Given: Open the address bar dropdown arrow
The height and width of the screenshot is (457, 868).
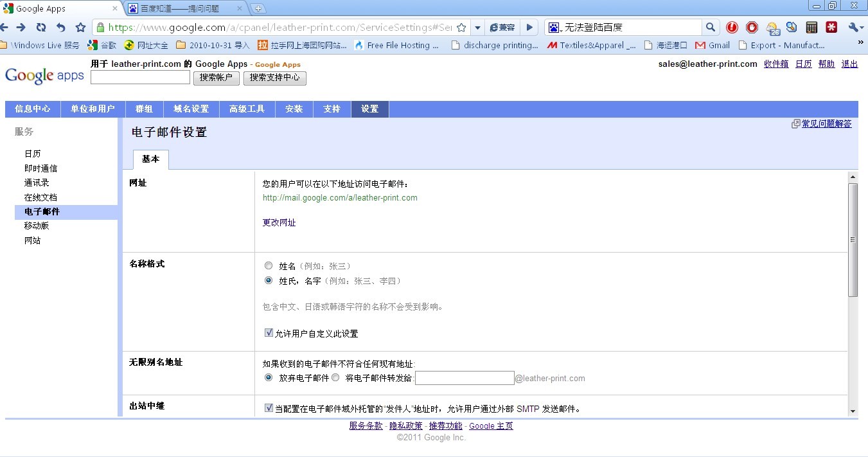Looking at the screenshot, I should pos(477,28).
